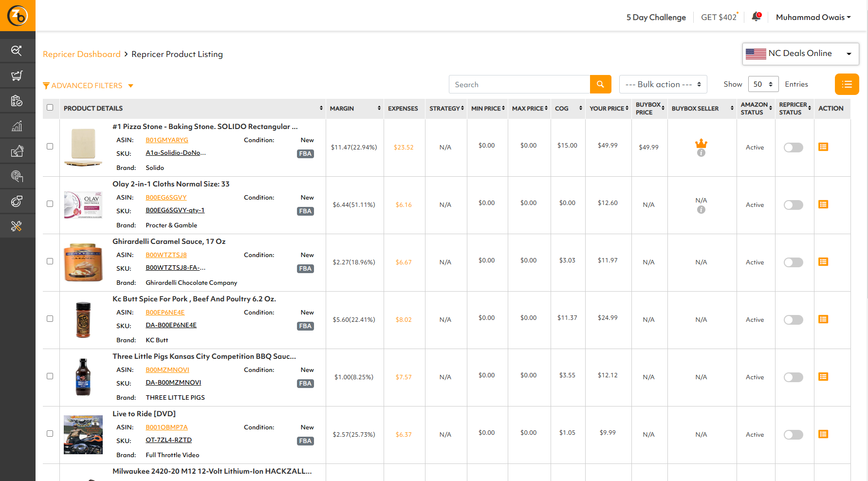Open SKU DA-B00EP6NE4E link
The height and width of the screenshot is (481, 868).
(171, 325)
